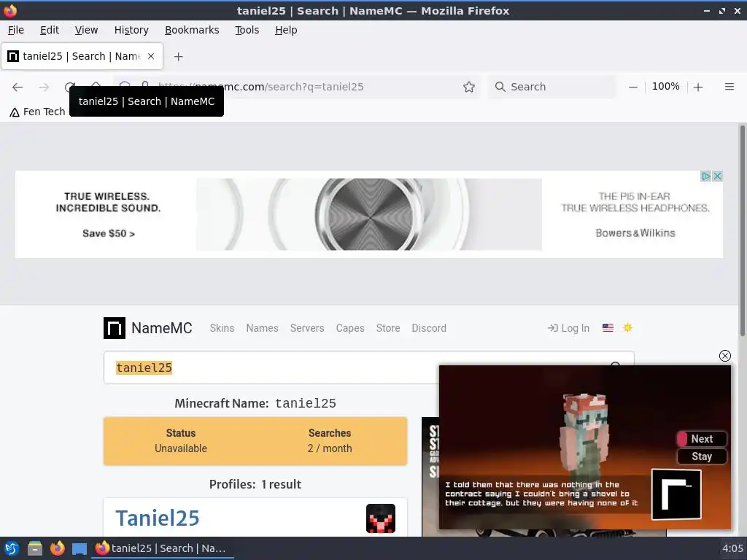
Task: Open the file manager taskbar icon
Action: pos(35,548)
